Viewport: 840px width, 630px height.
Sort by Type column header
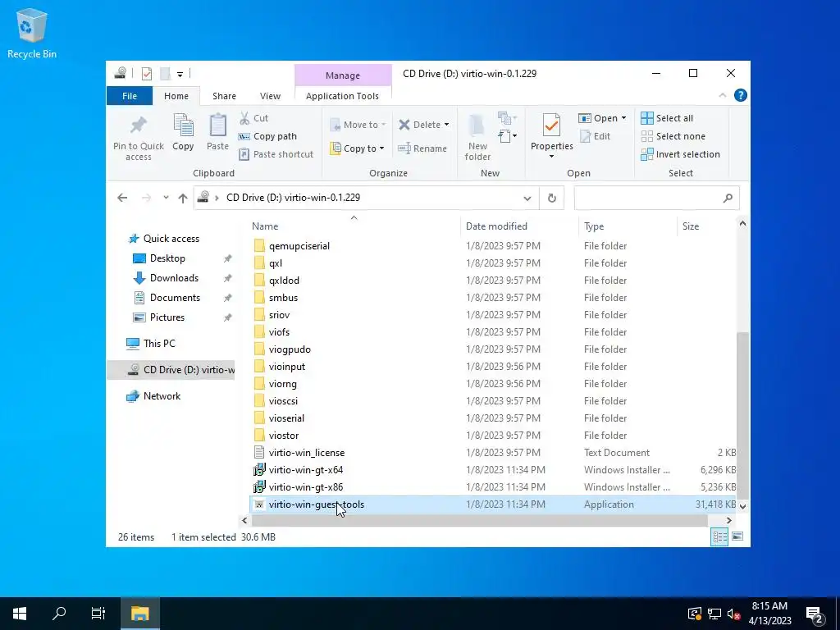click(628, 226)
